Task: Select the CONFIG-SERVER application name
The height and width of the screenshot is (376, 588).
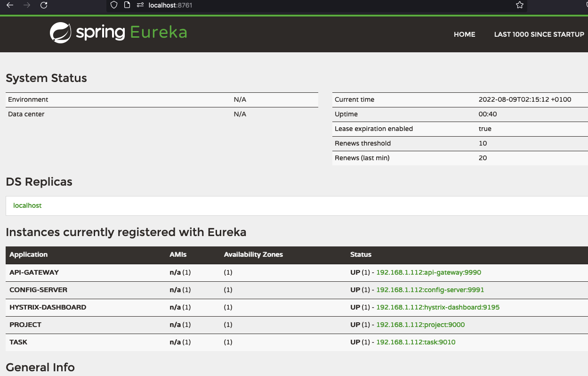Action: point(38,290)
